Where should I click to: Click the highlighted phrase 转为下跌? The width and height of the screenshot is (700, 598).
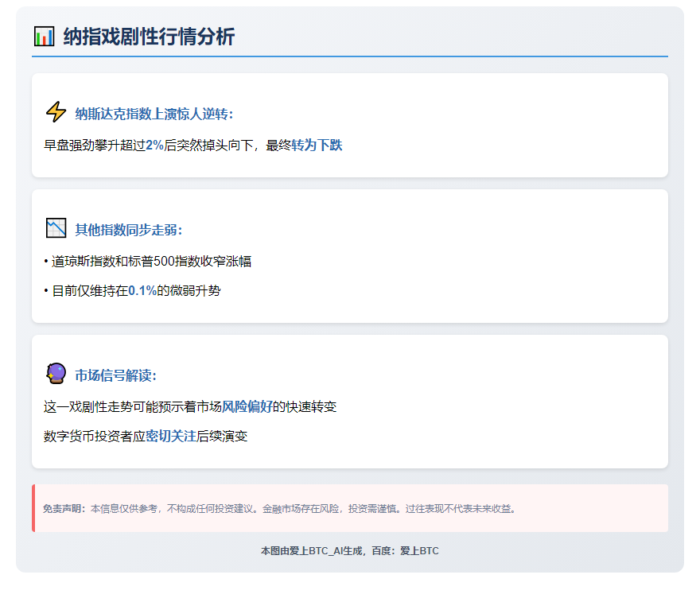[317, 145]
